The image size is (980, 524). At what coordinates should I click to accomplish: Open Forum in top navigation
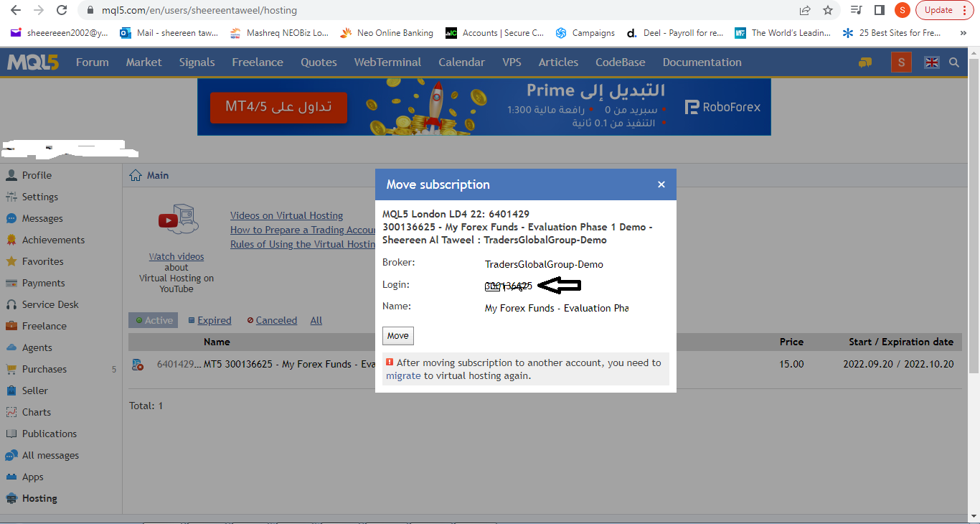click(93, 62)
